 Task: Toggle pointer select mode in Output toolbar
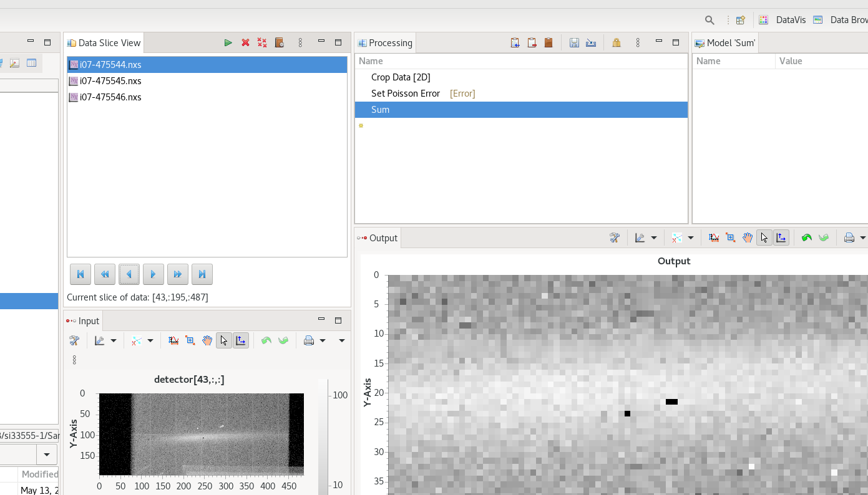point(764,238)
